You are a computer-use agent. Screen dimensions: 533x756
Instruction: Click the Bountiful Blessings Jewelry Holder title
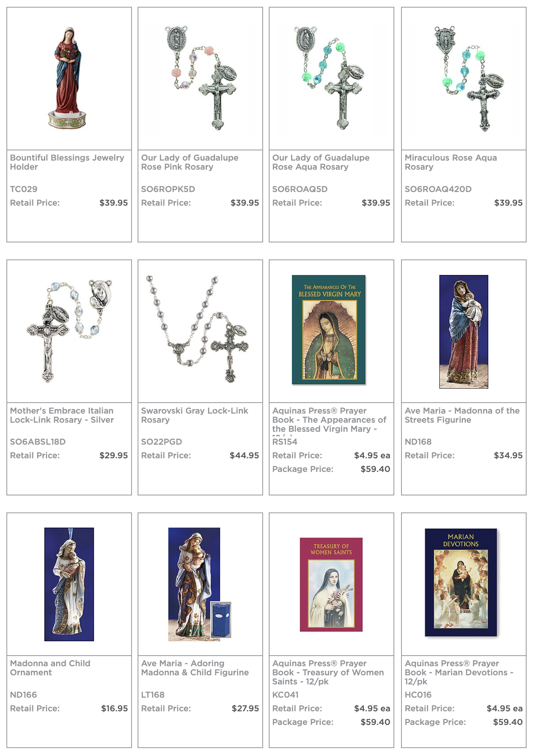coord(67,162)
